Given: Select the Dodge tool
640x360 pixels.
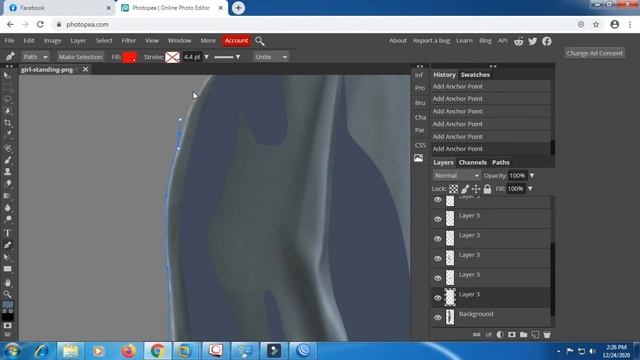Looking at the screenshot, I should click(x=7, y=220).
